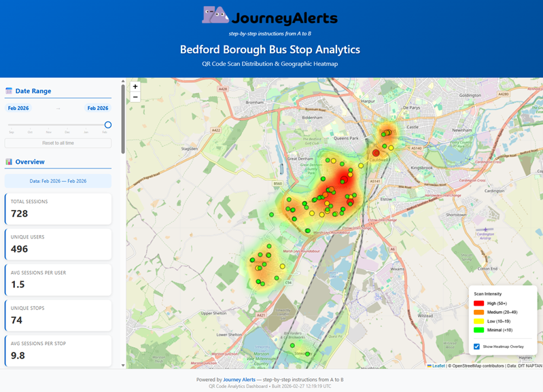Click the Total Sessions 728 card

(x=58, y=209)
